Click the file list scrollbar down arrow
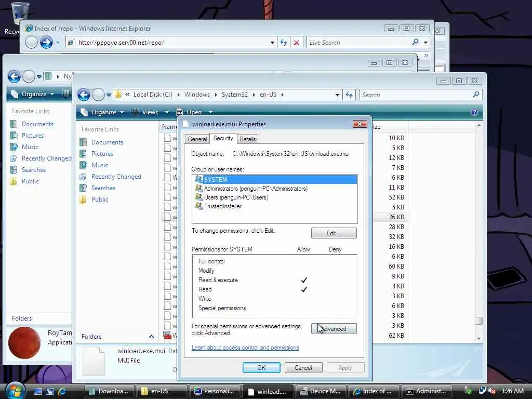Image resolution: width=532 pixels, height=399 pixels. point(478,338)
